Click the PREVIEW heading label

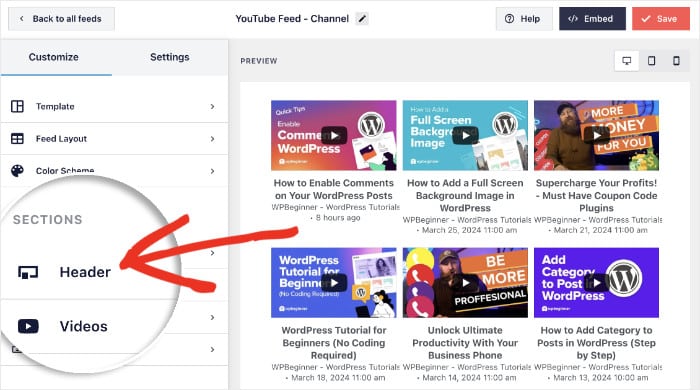(258, 61)
